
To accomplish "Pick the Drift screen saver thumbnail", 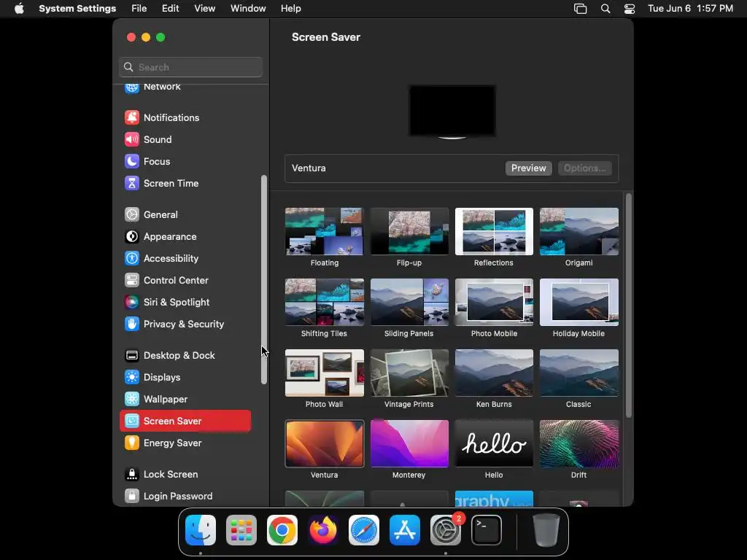I will (578, 444).
